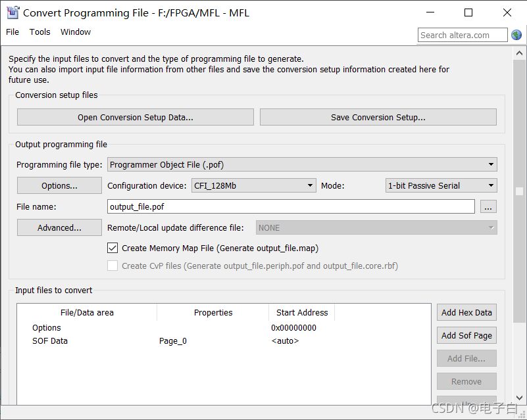Toggle Create Memory Map File checkbox
The image size is (527, 420).
(113, 248)
